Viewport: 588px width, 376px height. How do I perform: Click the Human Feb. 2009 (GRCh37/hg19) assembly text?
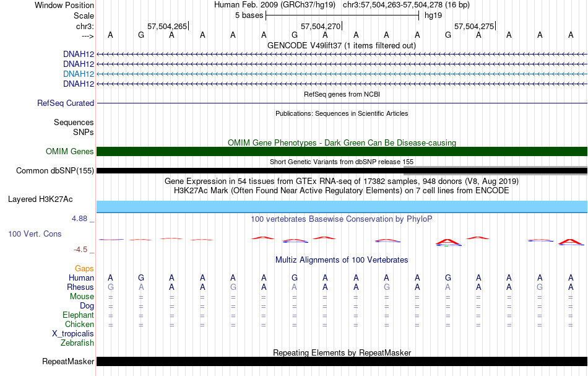click(x=275, y=5)
